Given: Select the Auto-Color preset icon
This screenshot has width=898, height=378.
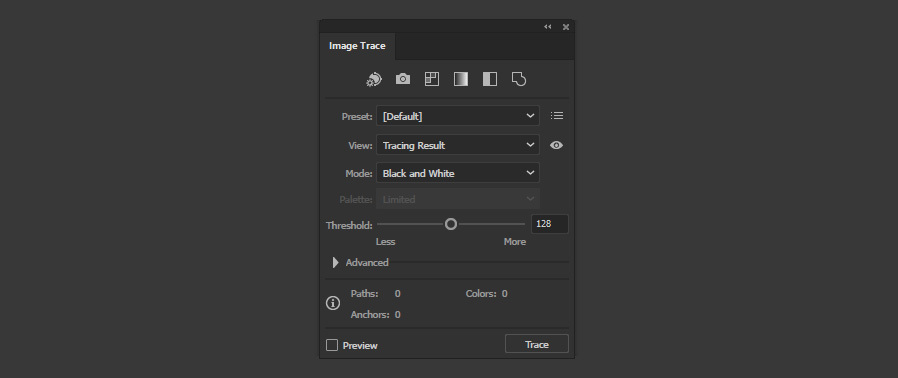Looking at the screenshot, I should [x=374, y=79].
